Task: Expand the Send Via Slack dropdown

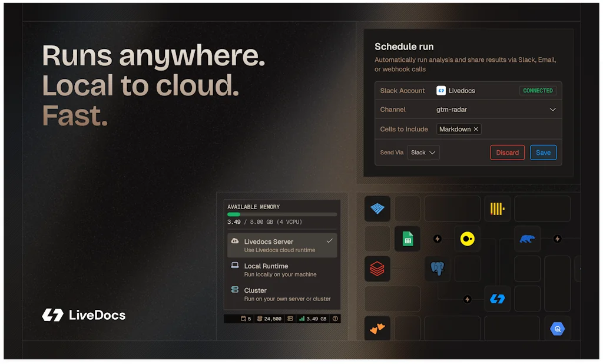Action: tap(423, 152)
